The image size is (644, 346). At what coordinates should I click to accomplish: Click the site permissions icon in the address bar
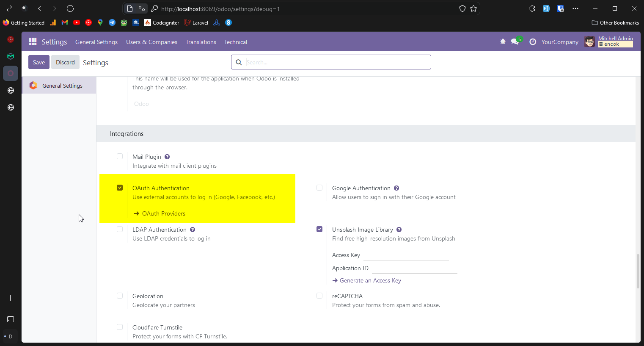pos(142,8)
